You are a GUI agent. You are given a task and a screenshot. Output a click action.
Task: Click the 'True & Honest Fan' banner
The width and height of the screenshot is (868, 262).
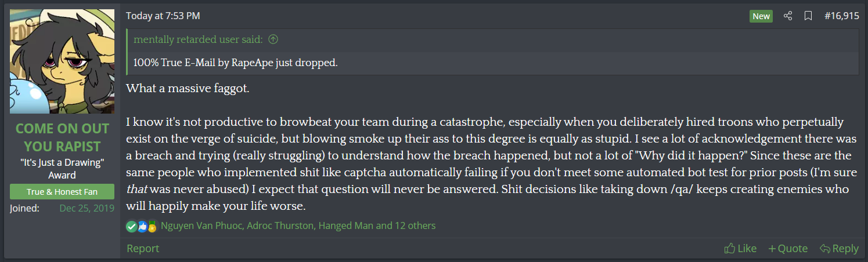(x=62, y=191)
